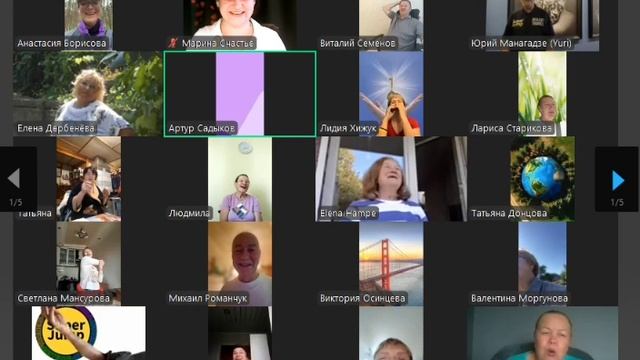Select Валентина Моргунова video tile
The width and height of the screenshot is (640, 360).
pyautogui.click(x=542, y=264)
